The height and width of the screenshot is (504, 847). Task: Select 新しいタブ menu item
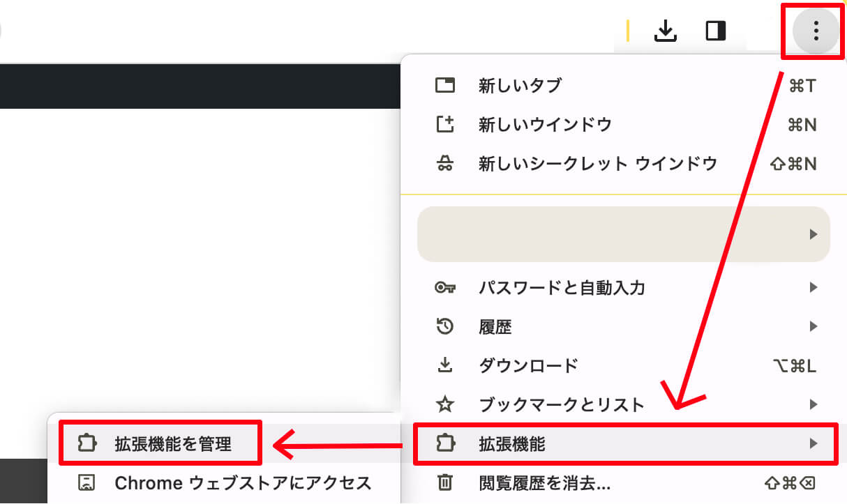pos(520,86)
